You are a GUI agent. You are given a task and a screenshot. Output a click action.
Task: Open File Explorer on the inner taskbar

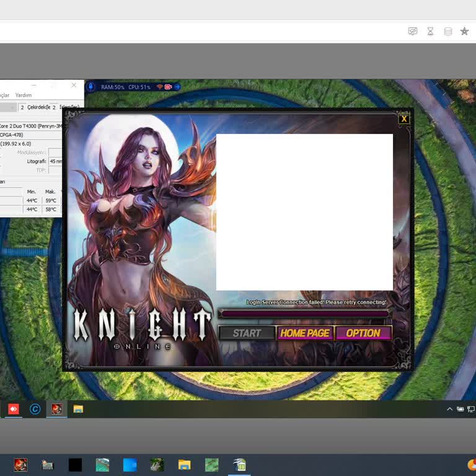click(78, 409)
